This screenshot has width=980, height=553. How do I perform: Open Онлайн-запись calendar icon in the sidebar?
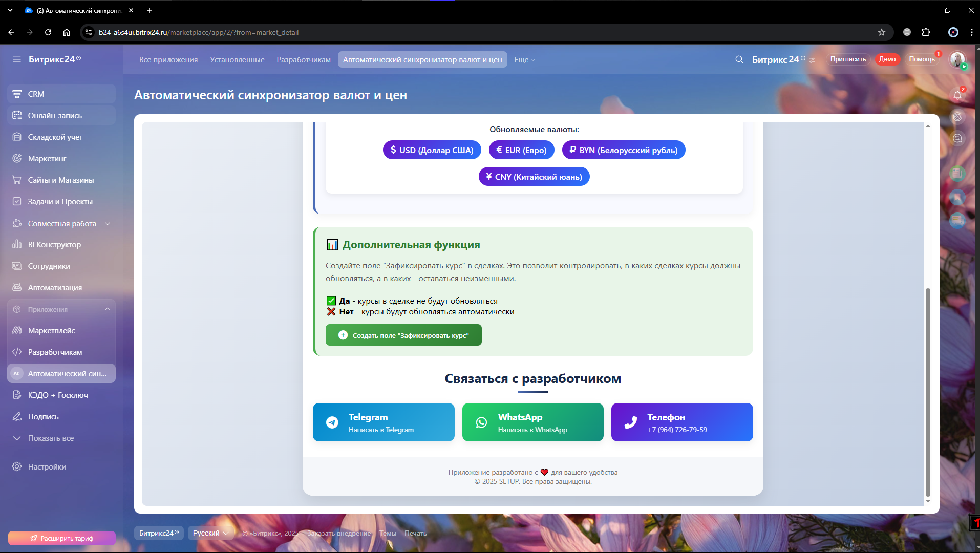[x=17, y=116]
